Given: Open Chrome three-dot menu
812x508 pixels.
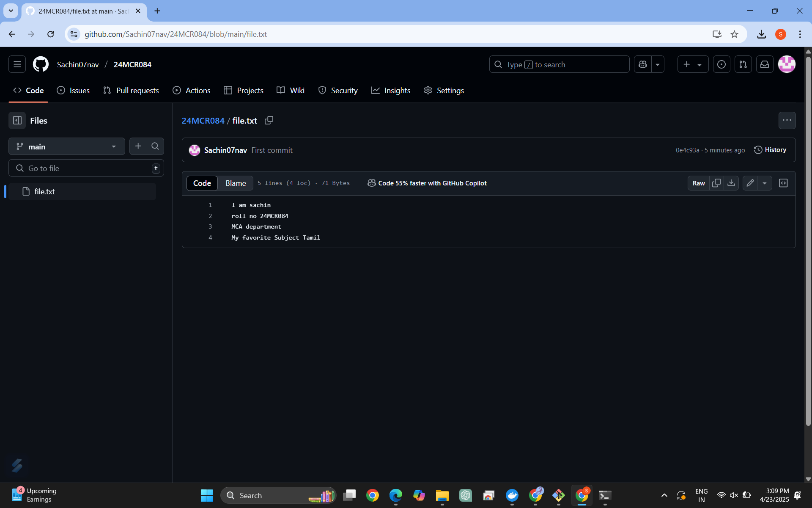Looking at the screenshot, I should [800, 34].
